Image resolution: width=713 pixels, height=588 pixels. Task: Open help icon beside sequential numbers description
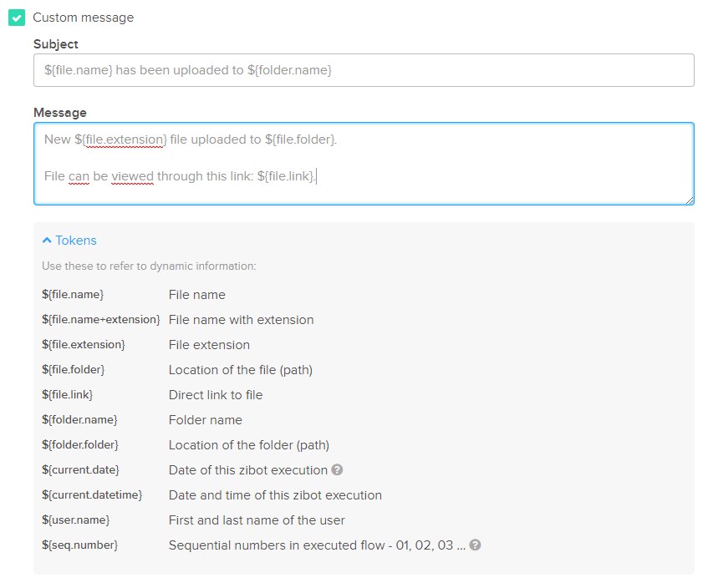click(x=475, y=545)
